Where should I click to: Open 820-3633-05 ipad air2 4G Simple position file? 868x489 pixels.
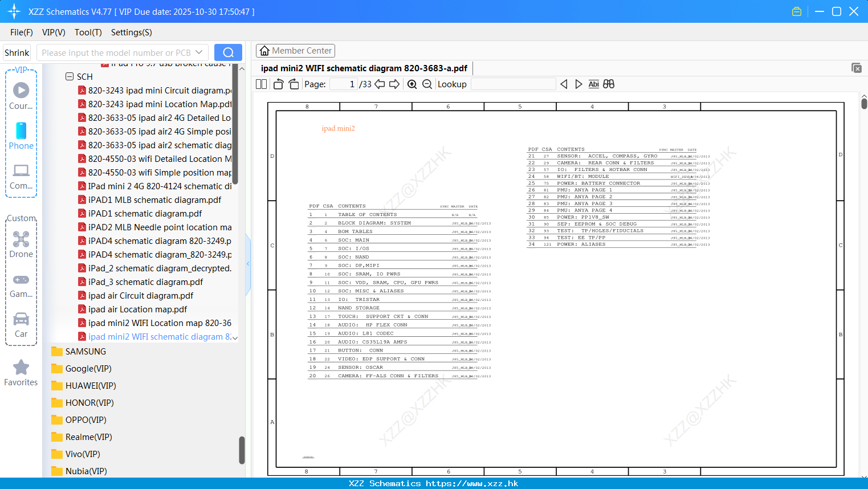[154, 131]
